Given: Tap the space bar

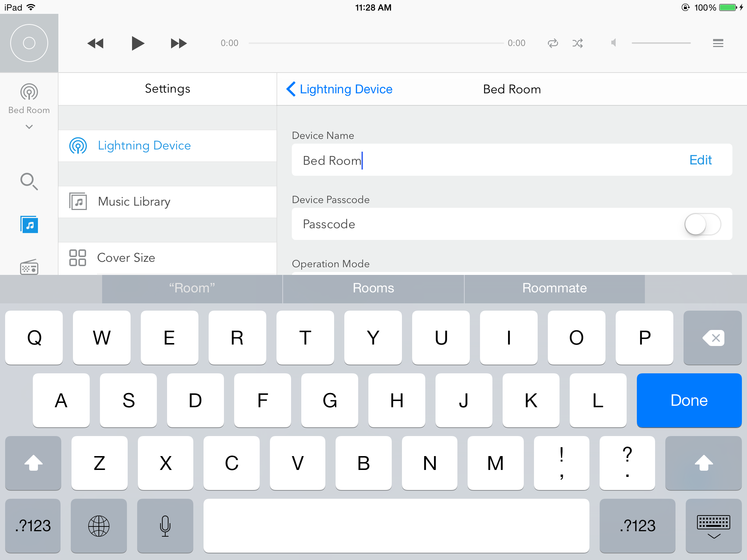Looking at the screenshot, I should coord(396,526).
